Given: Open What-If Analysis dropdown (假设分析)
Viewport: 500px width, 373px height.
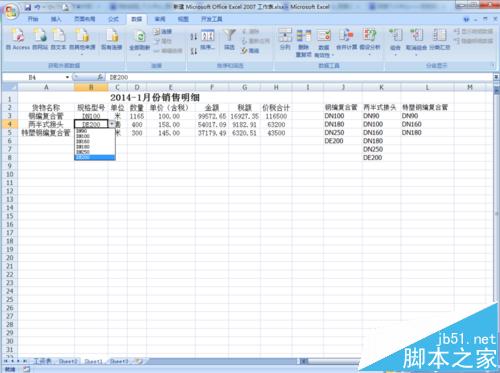Looking at the screenshot, I should (x=370, y=41).
